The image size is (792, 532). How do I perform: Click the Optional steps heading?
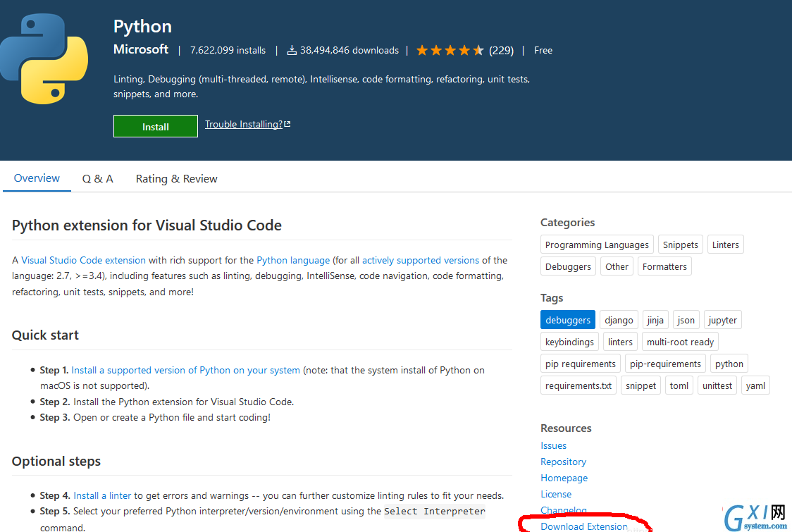(x=56, y=462)
